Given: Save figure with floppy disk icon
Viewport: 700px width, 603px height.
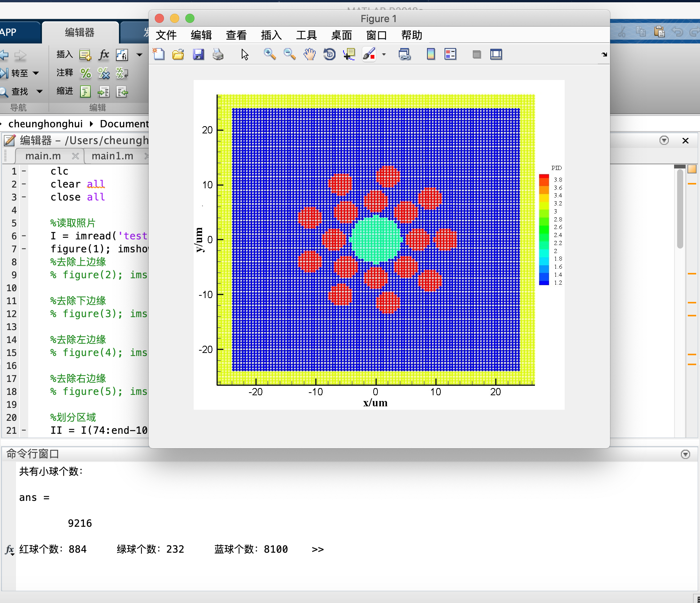Looking at the screenshot, I should [x=198, y=55].
